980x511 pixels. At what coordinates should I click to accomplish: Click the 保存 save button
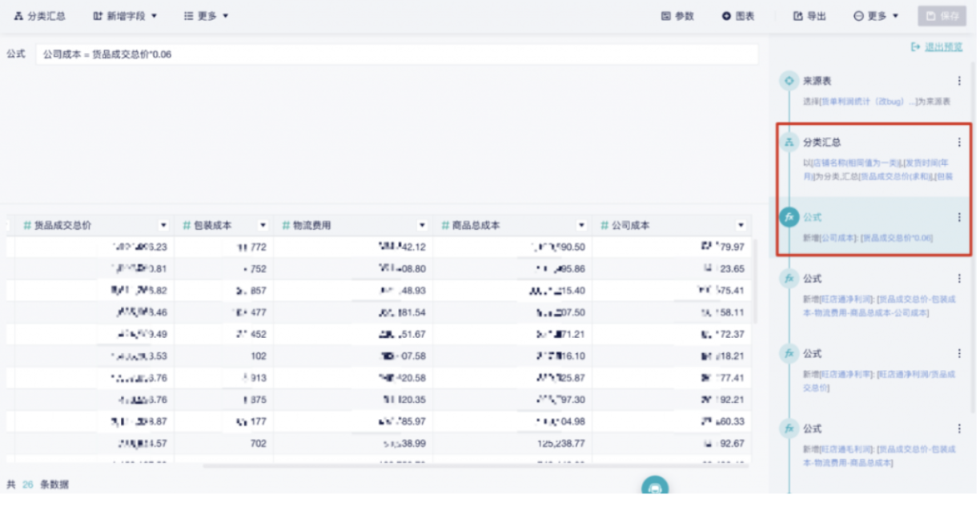tap(942, 16)
